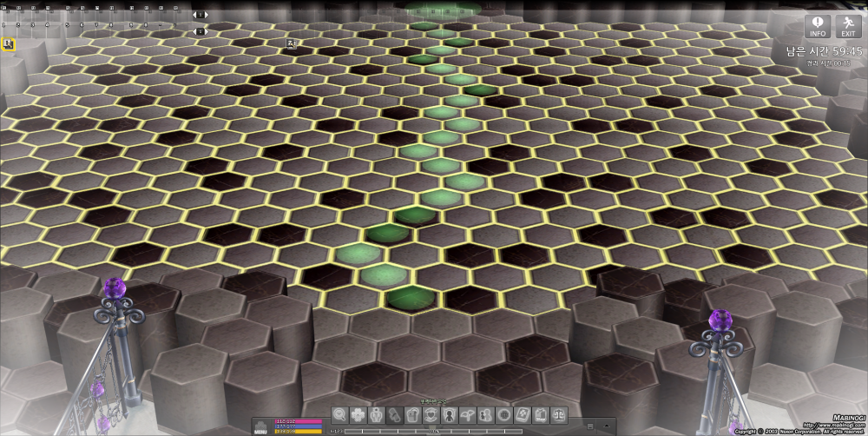Image resolution: width=868 pixels, height=436 pixels.
Task: Select the yellow-highlighted icon at top left
Action: [9, 43]
